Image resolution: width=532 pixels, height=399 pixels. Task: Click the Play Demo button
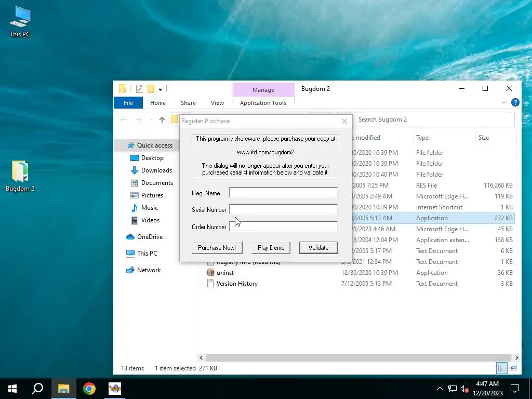(x=271, y=248)
